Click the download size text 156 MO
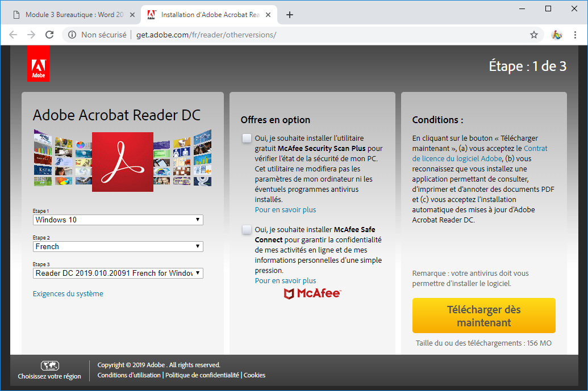Screen dimensions: 588x391 (483, 343)
